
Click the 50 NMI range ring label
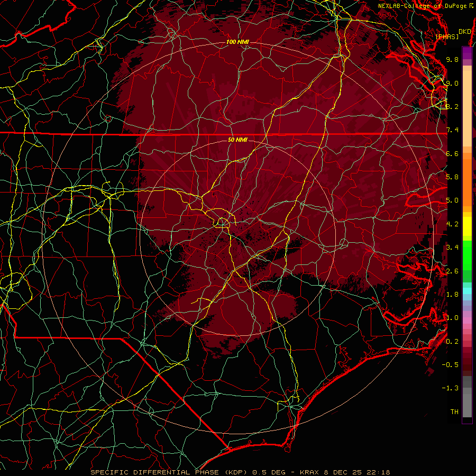point(237,140)
